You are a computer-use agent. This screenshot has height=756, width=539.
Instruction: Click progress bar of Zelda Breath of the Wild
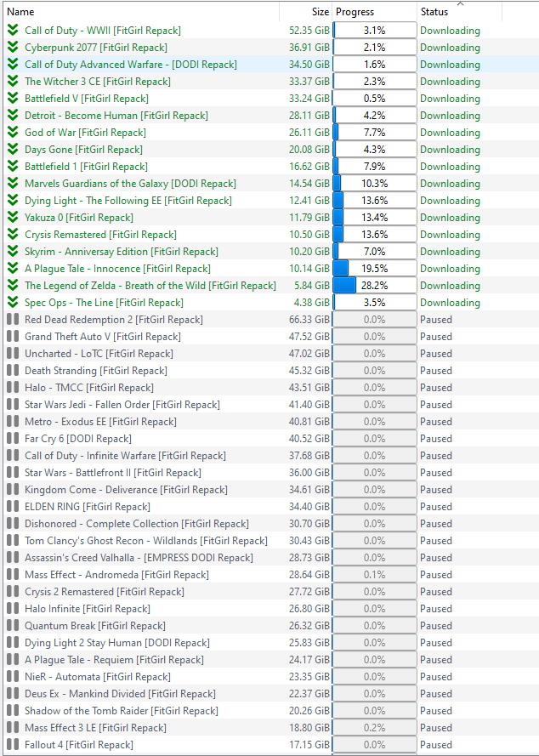(375, 286)
